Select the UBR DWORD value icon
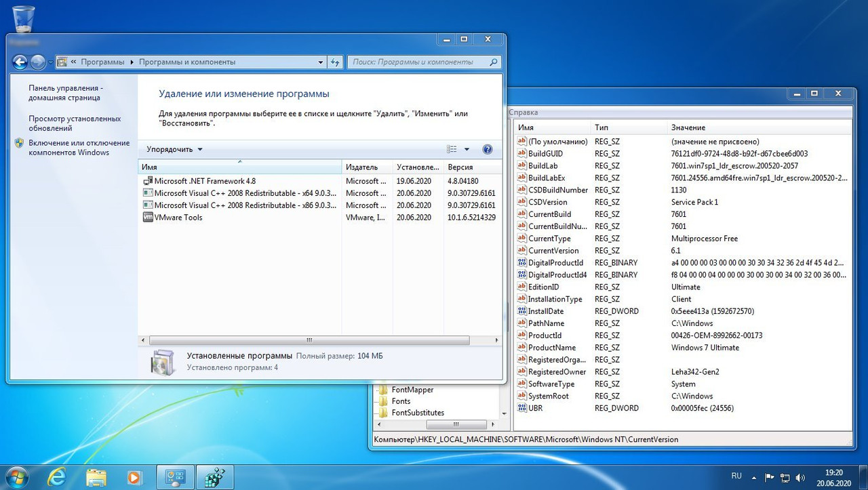This screenshot has height=490, width=868. pyautogui.click(x=521, y=408)
